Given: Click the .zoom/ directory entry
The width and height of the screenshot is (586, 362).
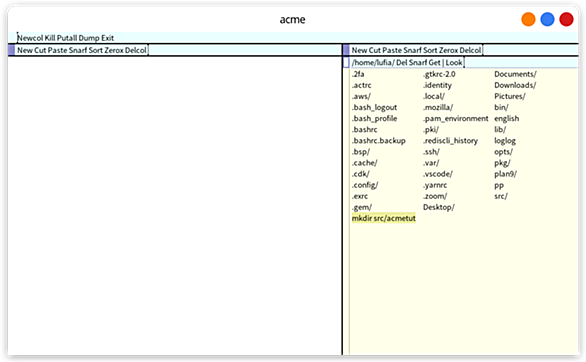Looking at the screenshot, I should [x=435, y=196].
